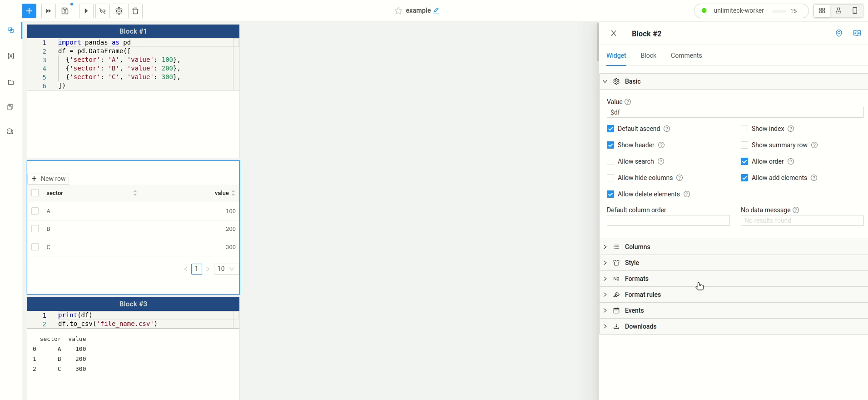The height and width of the screenshot is (400, 868).
Task: Click the next page arrow
Action: tap(208, 269)
